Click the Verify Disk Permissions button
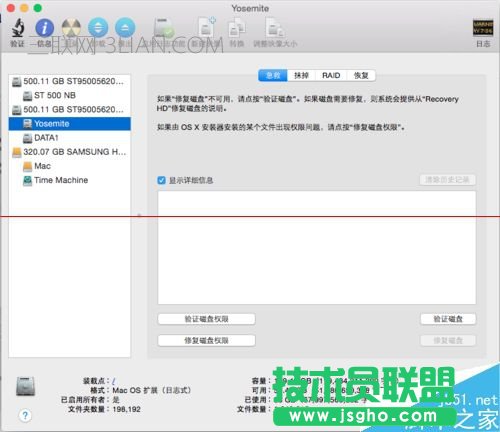 coord(206,319)
